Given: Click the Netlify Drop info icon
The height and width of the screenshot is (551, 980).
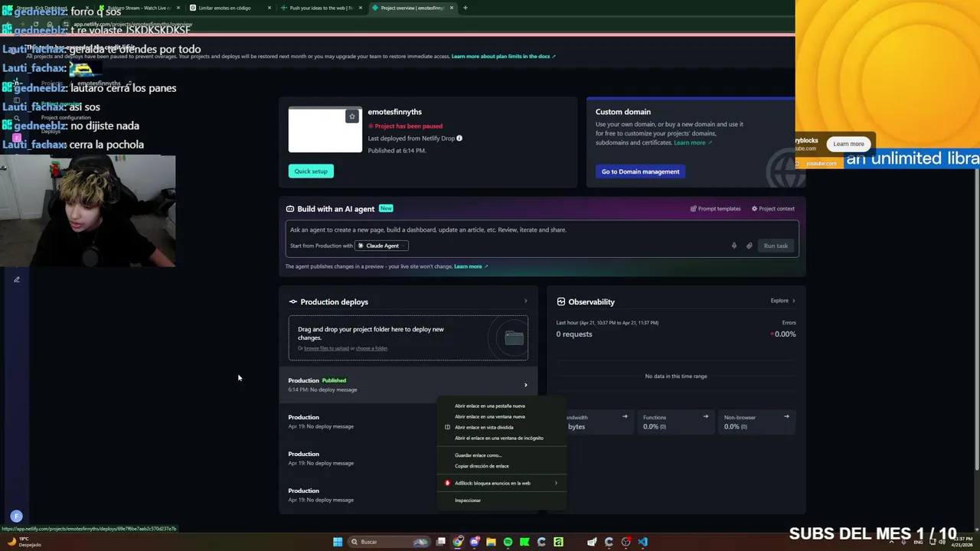Looking at the screenshot, I should tap(459, 139).
